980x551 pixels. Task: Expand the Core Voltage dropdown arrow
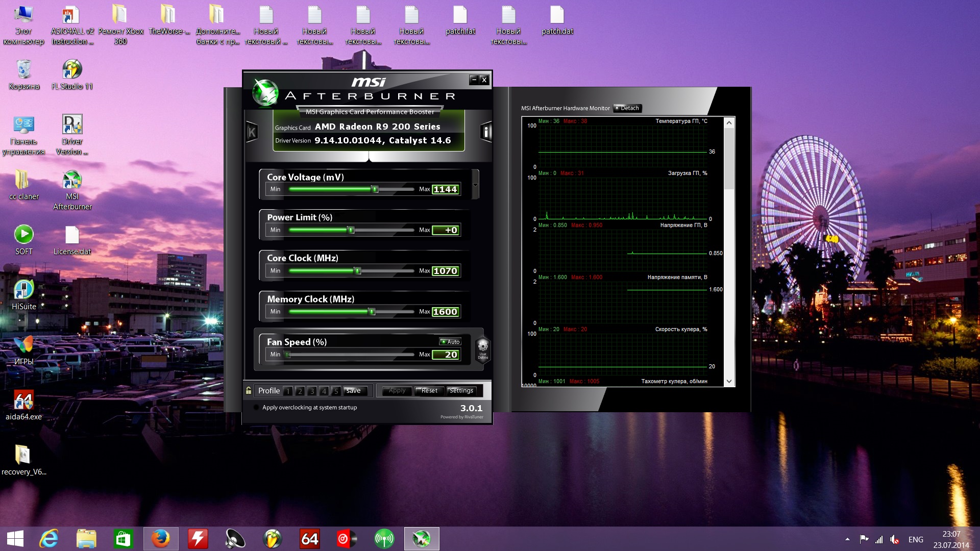[x=476, y=185]
